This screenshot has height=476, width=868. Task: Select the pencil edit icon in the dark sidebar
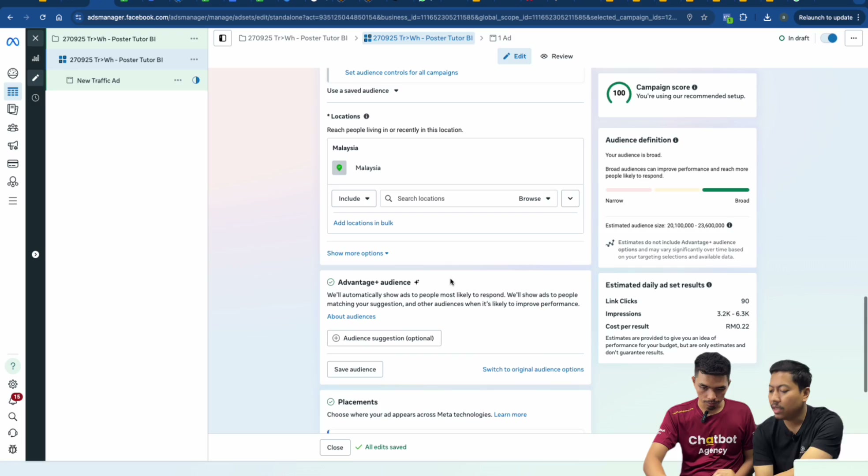[36, 78]
